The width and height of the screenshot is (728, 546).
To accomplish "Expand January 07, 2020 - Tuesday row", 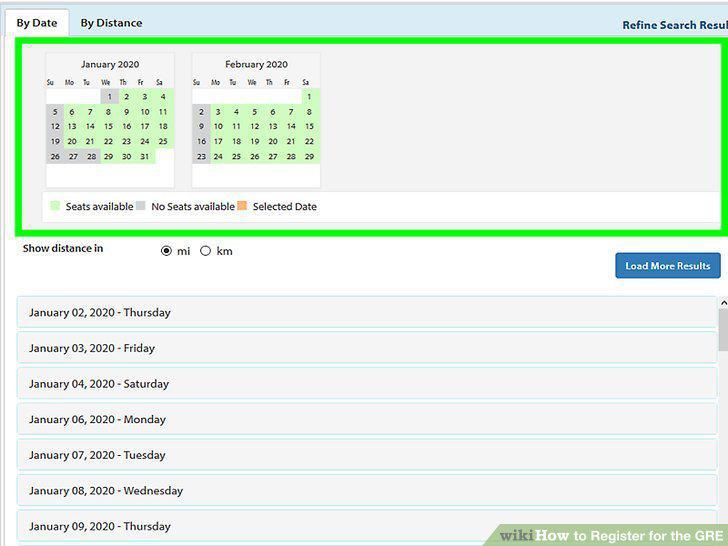I will click(367, 455).
